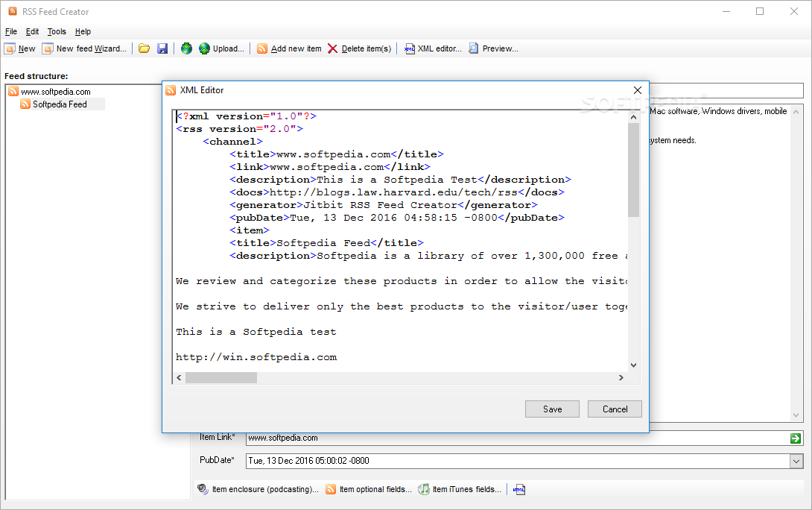Click the XML editor vertical scrollbar thumb
Image resolution: width=812 pixels, height=510 pixels.
(633, 170)
